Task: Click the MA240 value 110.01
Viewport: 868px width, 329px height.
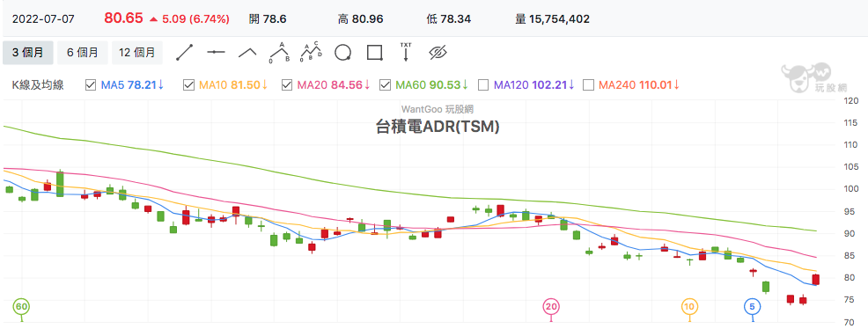Action: 656,85
